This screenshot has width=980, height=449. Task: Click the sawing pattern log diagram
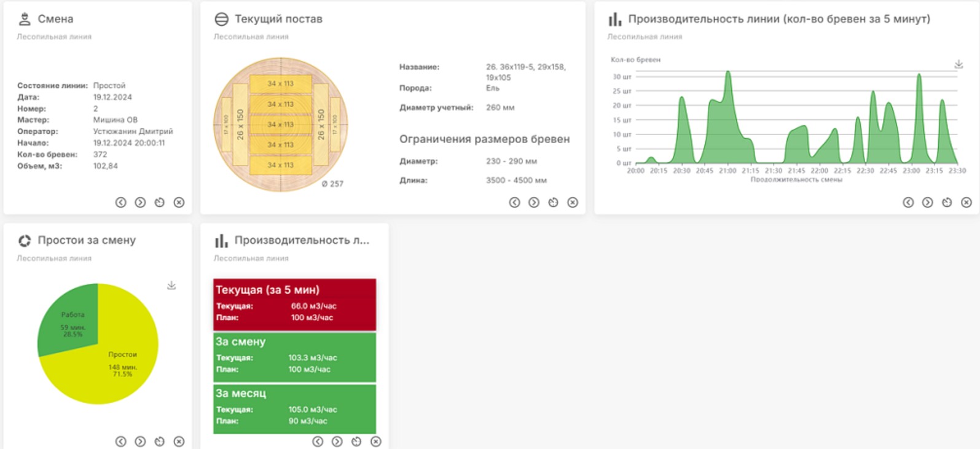click(281, 125)
